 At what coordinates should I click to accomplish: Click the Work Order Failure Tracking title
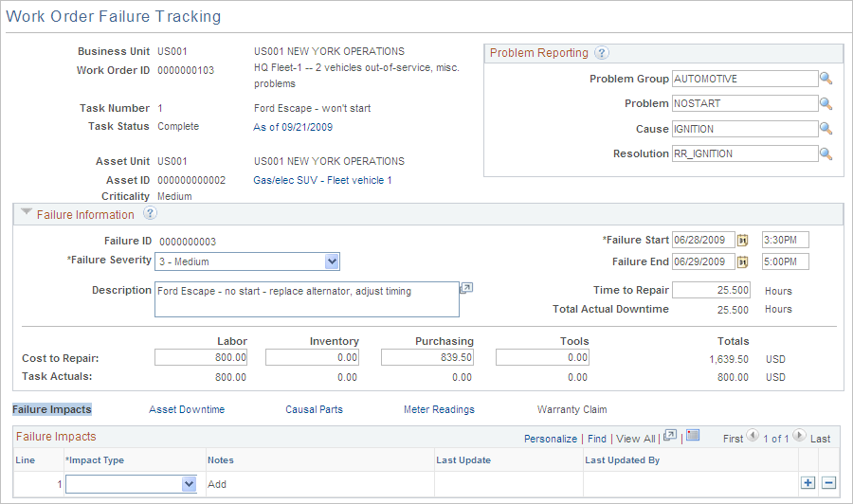click(114, 16)
